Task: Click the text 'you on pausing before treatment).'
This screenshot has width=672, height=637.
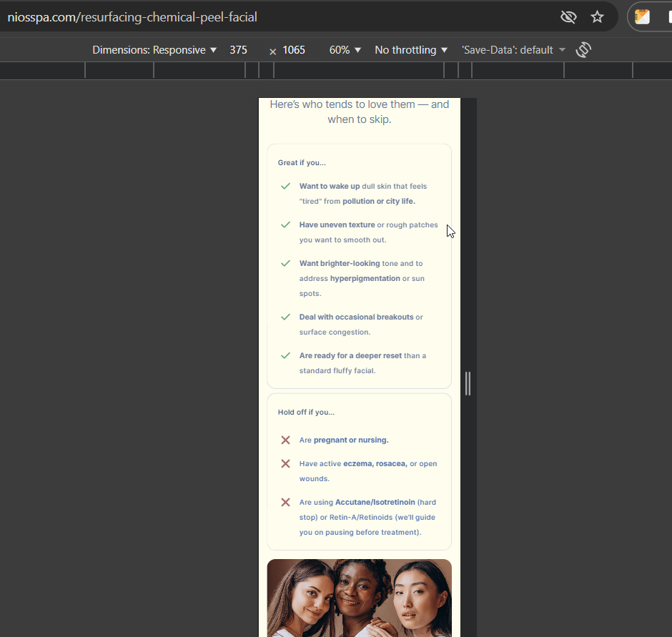Action: click(360, 532)
